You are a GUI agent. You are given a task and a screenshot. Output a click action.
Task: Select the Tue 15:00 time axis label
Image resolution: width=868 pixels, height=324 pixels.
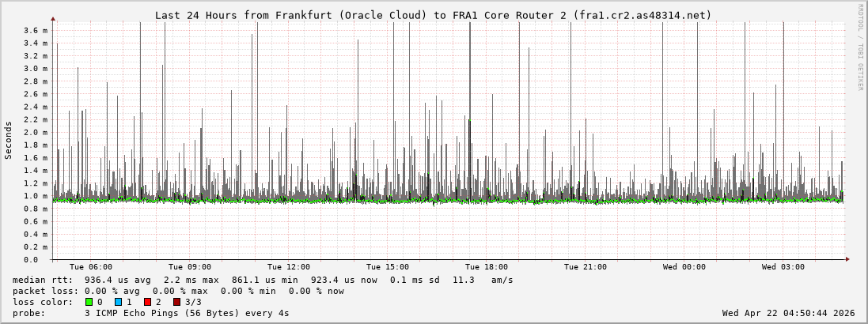388,267
